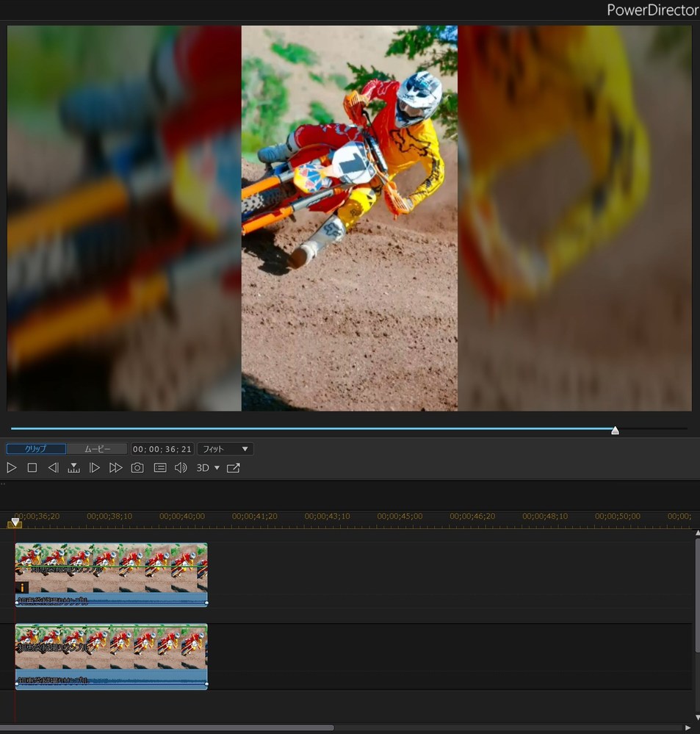Click ruler mark 00;00;50;00
Image resolution: width=700 pixels, height=734 pixels.
pos(618,516)
